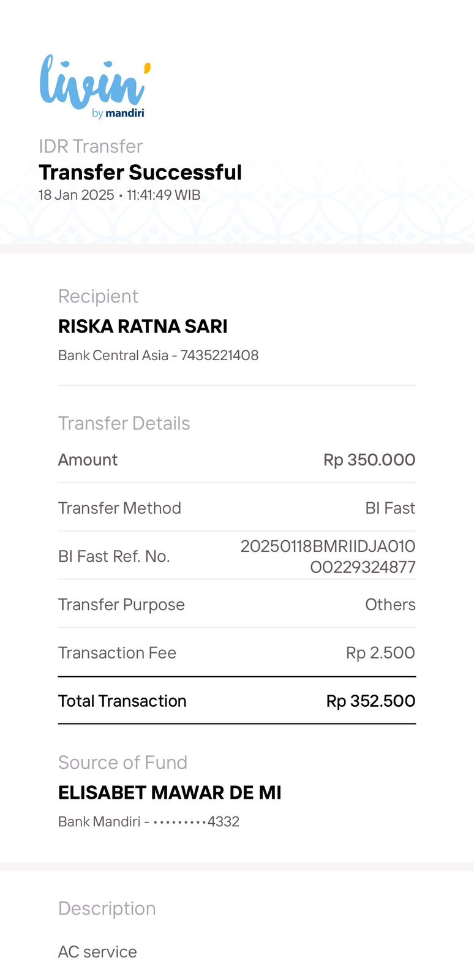474x980 pixels.
Task: Click the Amount row label
Action: click(x=88, y=460)
